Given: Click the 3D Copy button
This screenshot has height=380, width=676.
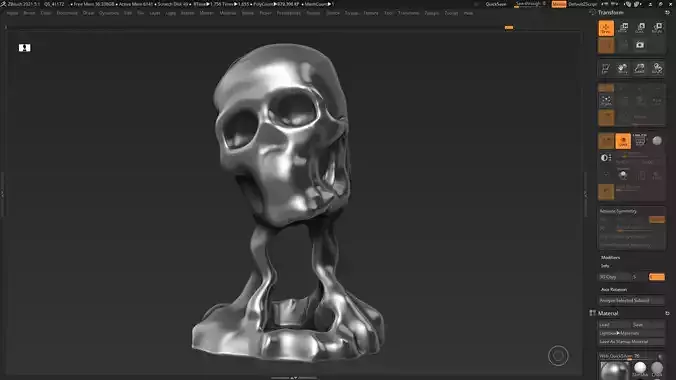Looking at the screenshot, I should coord(615,277).
